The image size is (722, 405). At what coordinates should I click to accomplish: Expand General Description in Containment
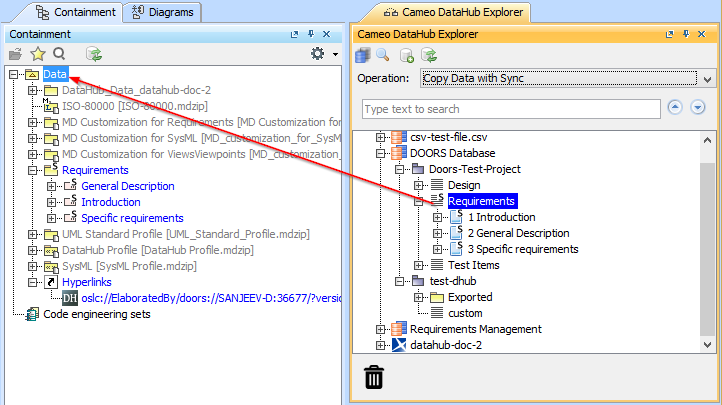point(51,186)
